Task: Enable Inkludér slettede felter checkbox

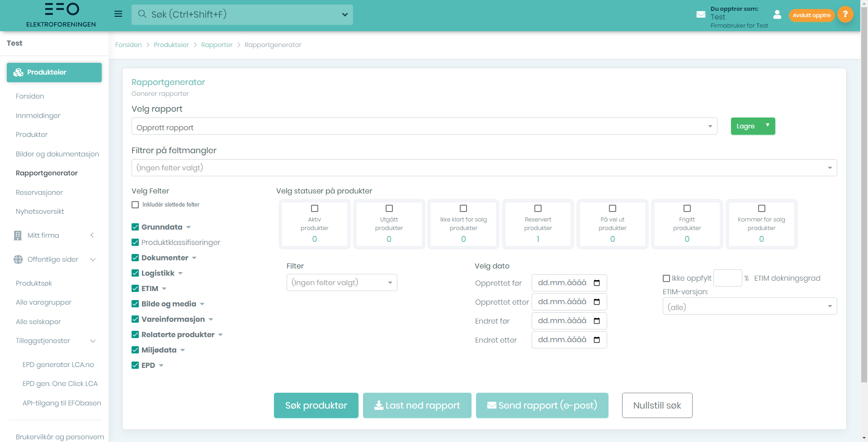Action: 135,205
